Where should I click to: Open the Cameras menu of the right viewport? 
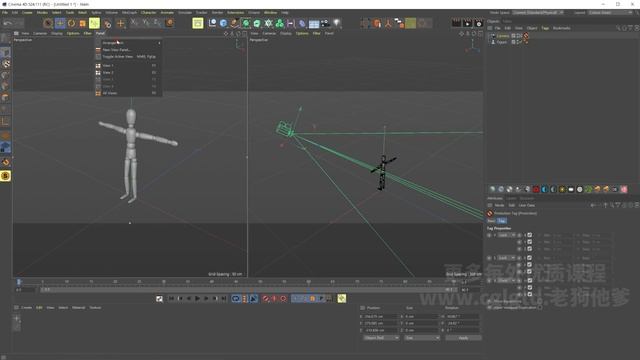[x=269, y=33]
